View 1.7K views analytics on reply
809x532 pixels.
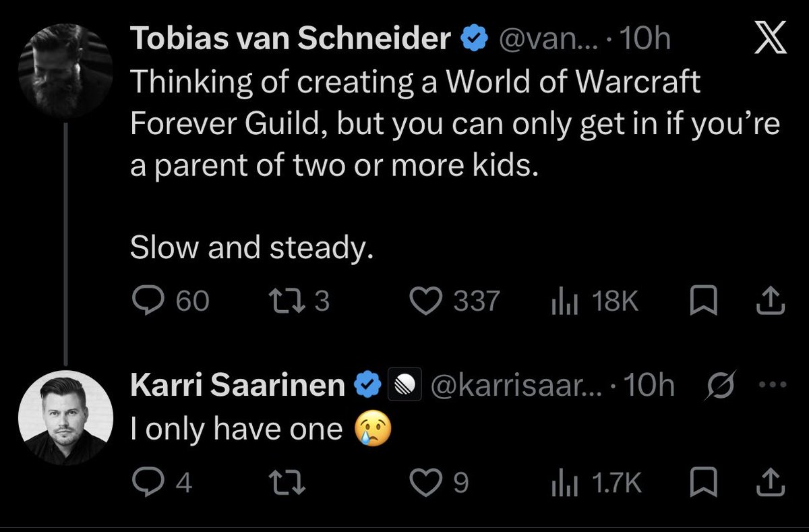(x=595, y=483)
